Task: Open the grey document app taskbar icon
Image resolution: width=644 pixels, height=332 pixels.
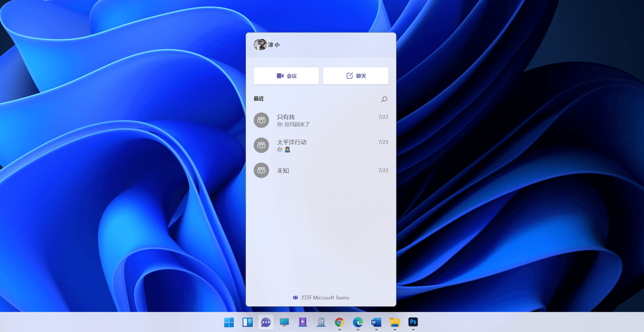Action: pyautogui.click(x=321, y=322)
